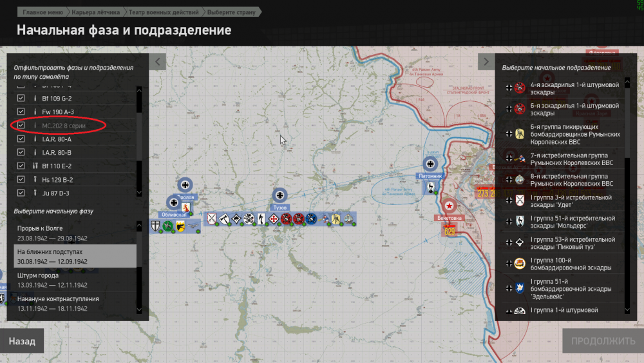Click the Edelweiss emblem of I группа 51-й бомбардировочной
Viewport: 644px width, 363px height.
point(520,288)
